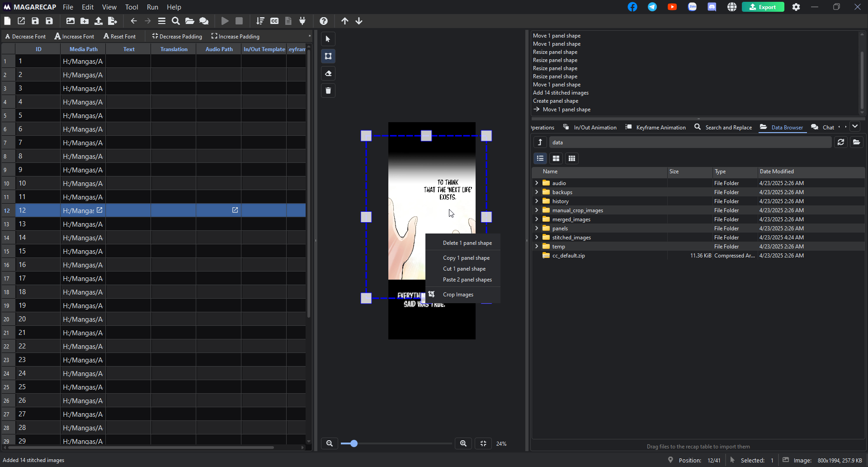The height and width of the screenshot is (467, 868).
Task: Click the zoom slider handle
Action: click(354, 443)
